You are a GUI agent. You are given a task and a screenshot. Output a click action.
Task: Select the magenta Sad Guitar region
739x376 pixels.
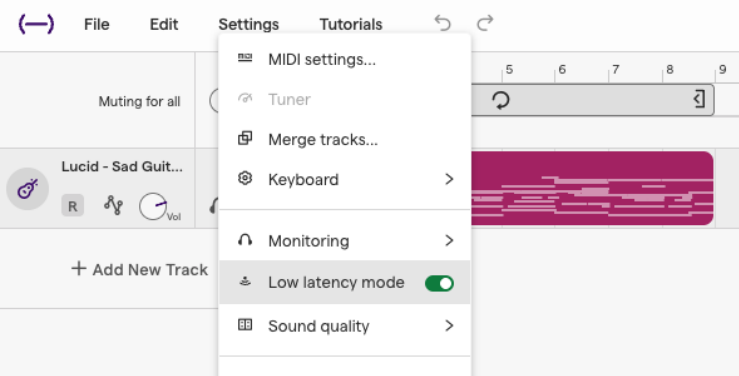point(592,188)
